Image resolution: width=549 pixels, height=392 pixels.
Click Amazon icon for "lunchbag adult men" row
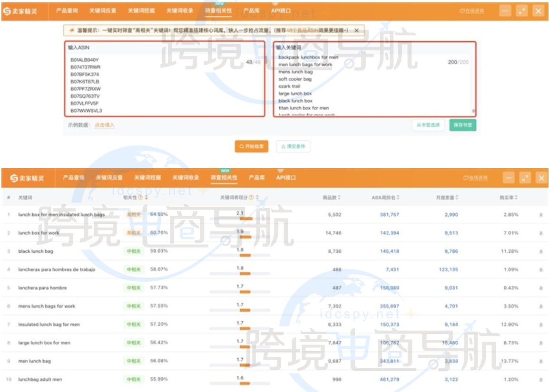[541, 380]
